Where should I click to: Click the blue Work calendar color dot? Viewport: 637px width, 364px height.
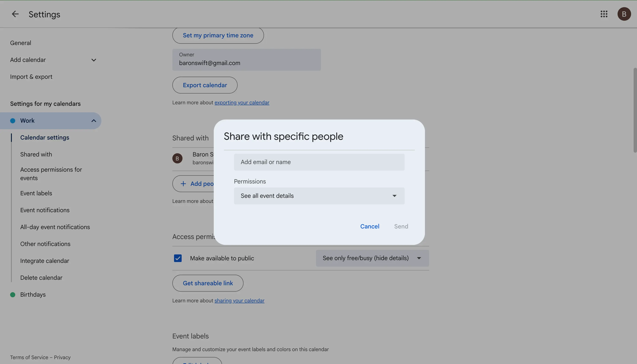(x=13, y=121)
